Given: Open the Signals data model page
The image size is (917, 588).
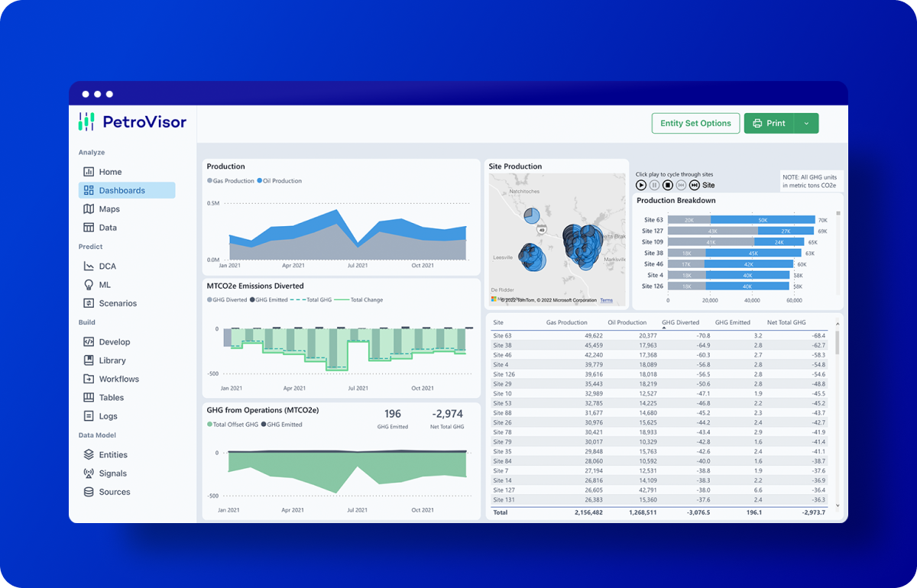Looking at the screenshot, I should 112,473.
